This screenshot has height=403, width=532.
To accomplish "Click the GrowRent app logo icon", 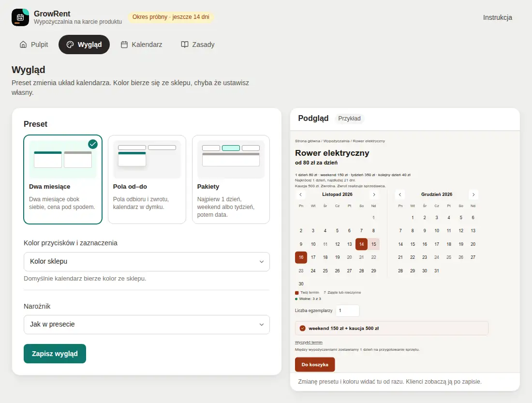I will (x=20, y=17).
